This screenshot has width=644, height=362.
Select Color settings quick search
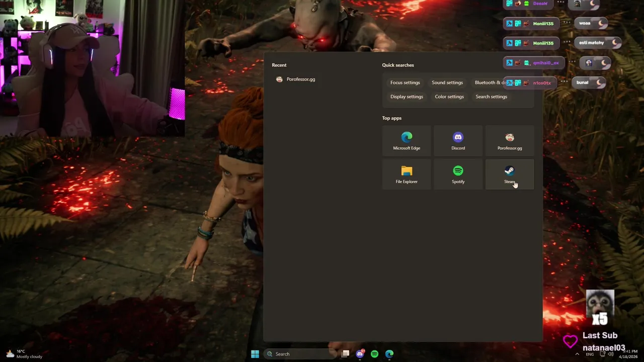[x=449, y=97]
